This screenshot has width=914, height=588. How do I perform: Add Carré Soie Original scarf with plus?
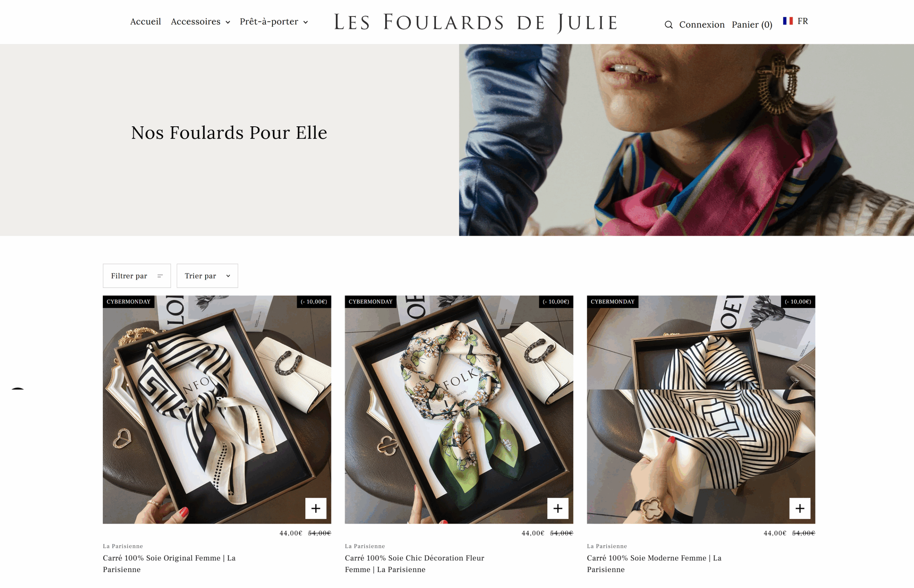(316, 508)
